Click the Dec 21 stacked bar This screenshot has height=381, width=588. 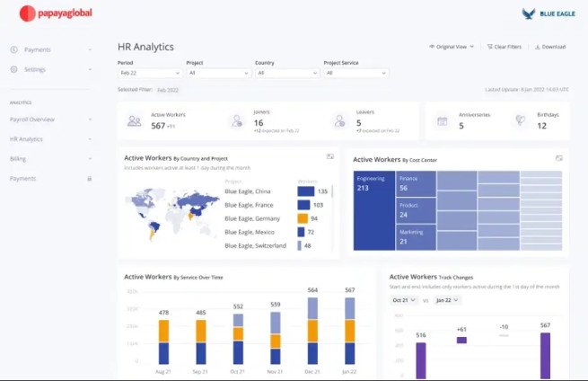[312, 331]
